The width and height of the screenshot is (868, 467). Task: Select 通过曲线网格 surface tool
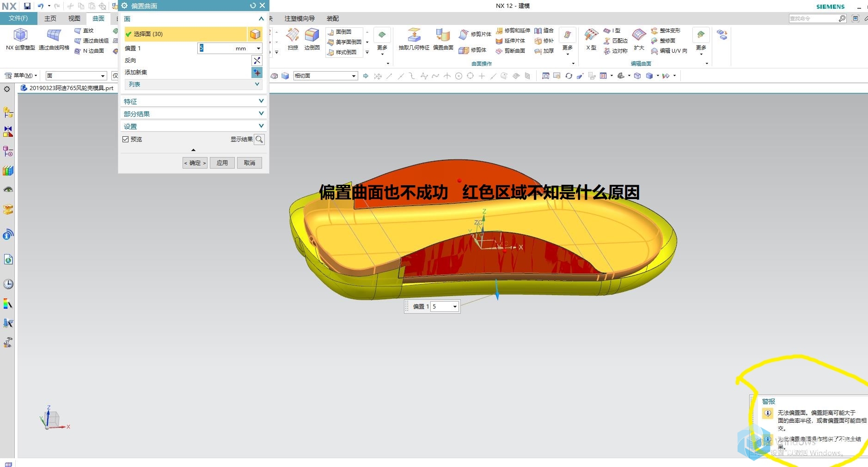tap(54, 39)
